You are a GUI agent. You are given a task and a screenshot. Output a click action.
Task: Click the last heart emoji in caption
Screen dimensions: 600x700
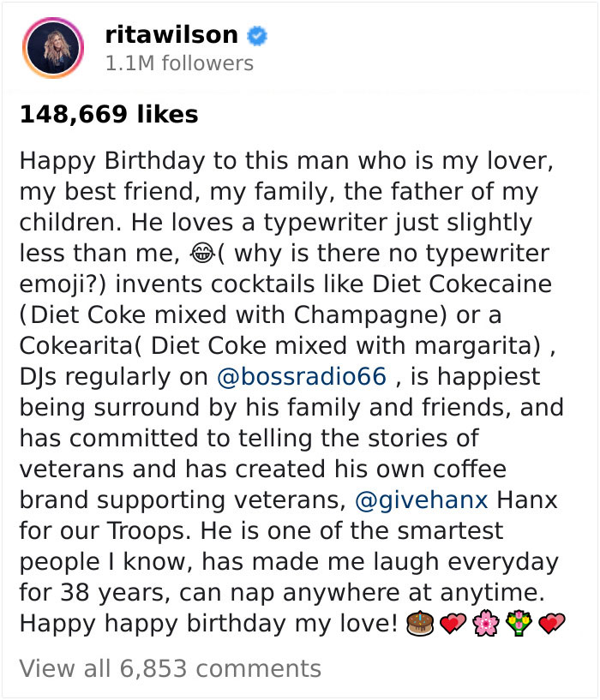click(550, 624)
